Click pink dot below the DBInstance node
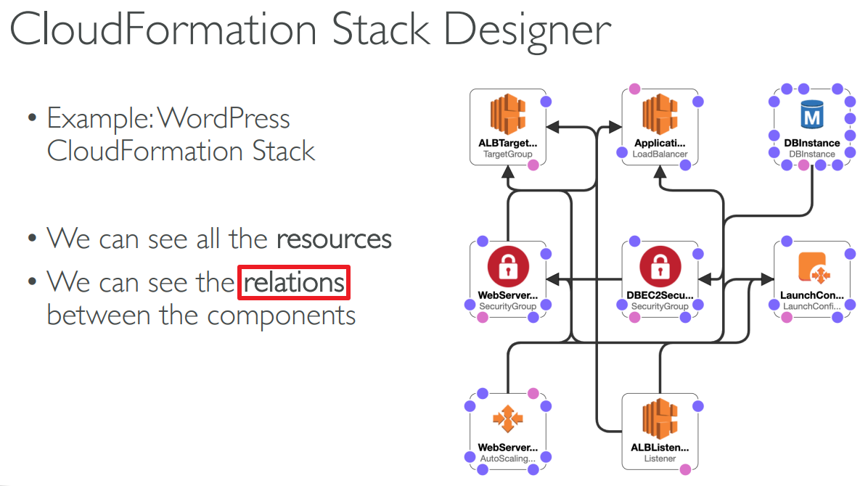 (803, 165)
